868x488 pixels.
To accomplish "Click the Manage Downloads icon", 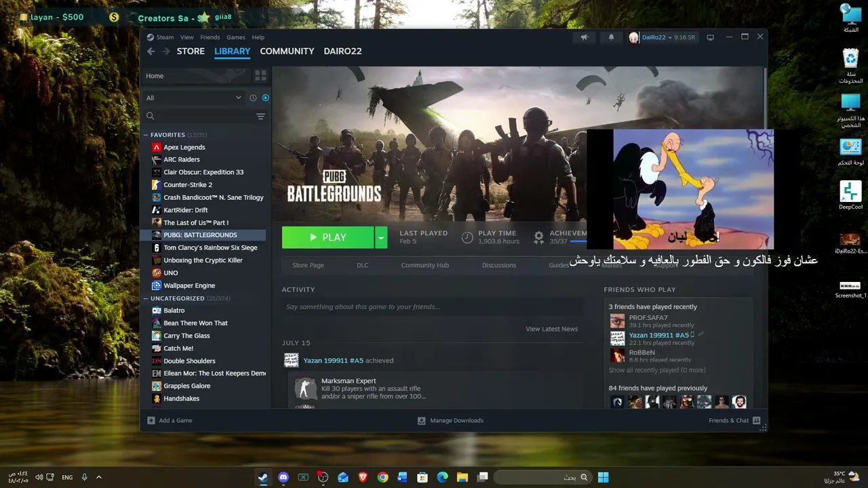I will click(x=421, y=421).
